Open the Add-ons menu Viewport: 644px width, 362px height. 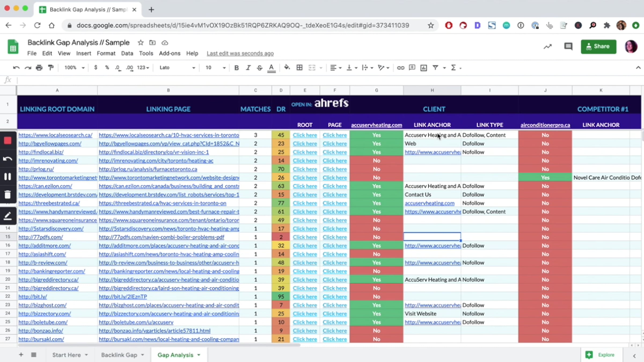(x=170, y=53)
